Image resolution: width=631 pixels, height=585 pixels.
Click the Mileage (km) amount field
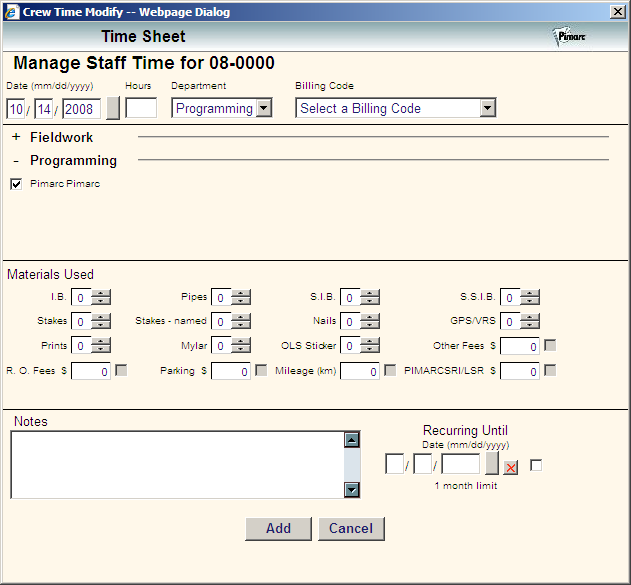pyautogui.click(x=360, y=371)
